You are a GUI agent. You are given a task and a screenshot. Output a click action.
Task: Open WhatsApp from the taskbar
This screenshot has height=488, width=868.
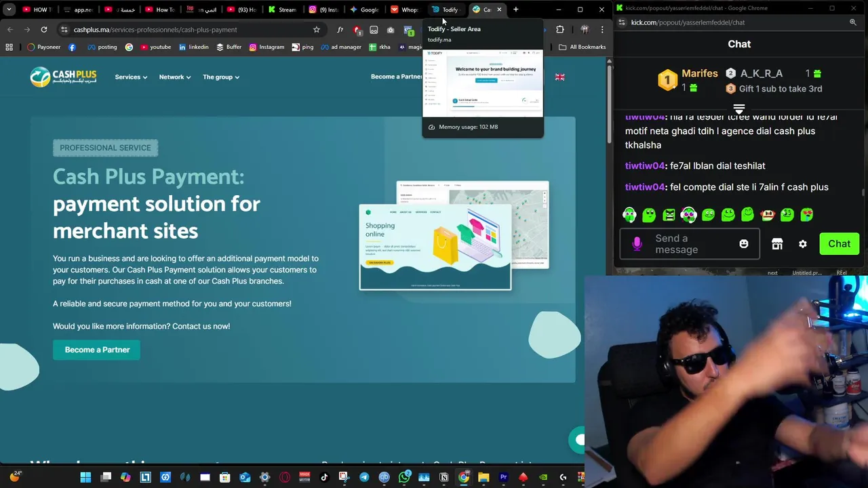point(404,477)
